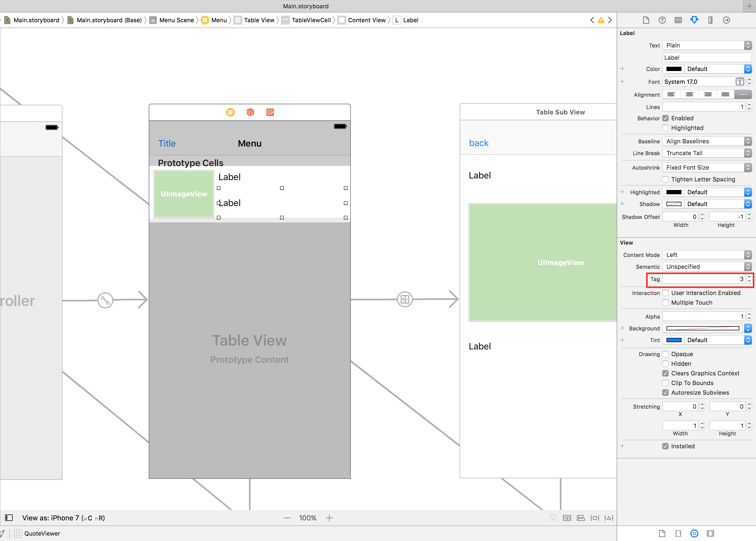Click Background color swatch
The image size is (756, 541).
[703, 328]
